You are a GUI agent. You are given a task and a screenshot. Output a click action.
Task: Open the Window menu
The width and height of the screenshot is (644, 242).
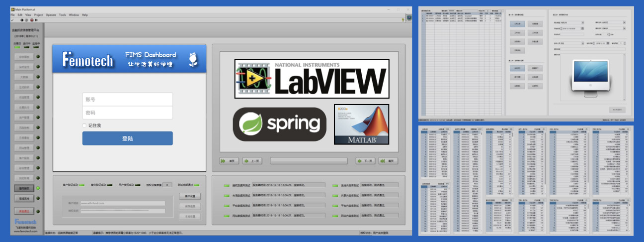tap(74, 15)
